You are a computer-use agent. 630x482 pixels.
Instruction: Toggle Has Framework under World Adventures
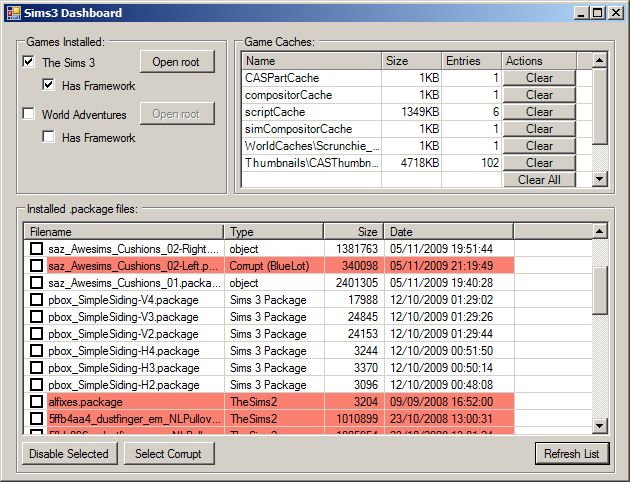point(48,137)
